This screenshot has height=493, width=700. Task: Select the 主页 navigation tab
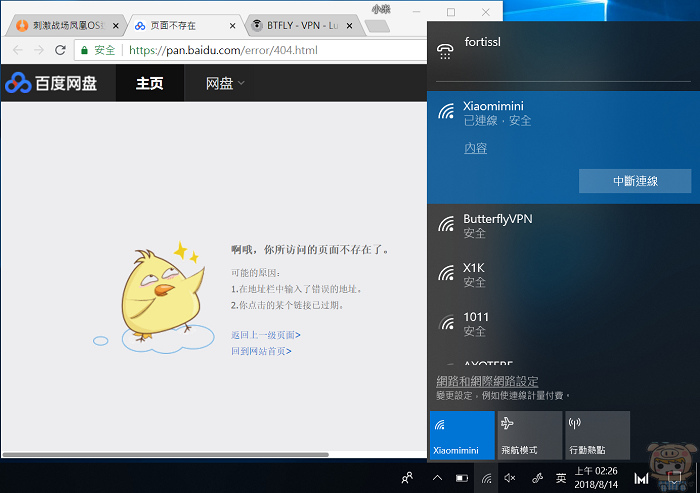pyautogui.click(x=149, y=84)
